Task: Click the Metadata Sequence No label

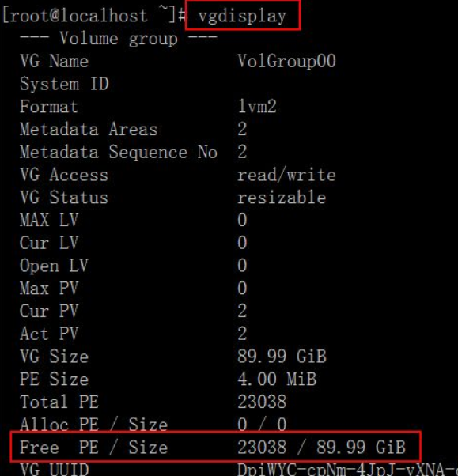Action: click(x=119, y=152)
